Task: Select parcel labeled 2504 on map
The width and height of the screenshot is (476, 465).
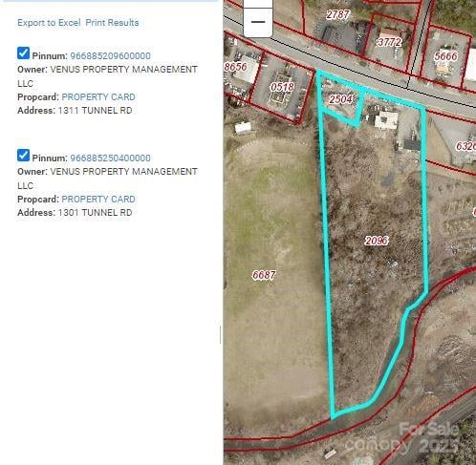Action: coord(341,99)
